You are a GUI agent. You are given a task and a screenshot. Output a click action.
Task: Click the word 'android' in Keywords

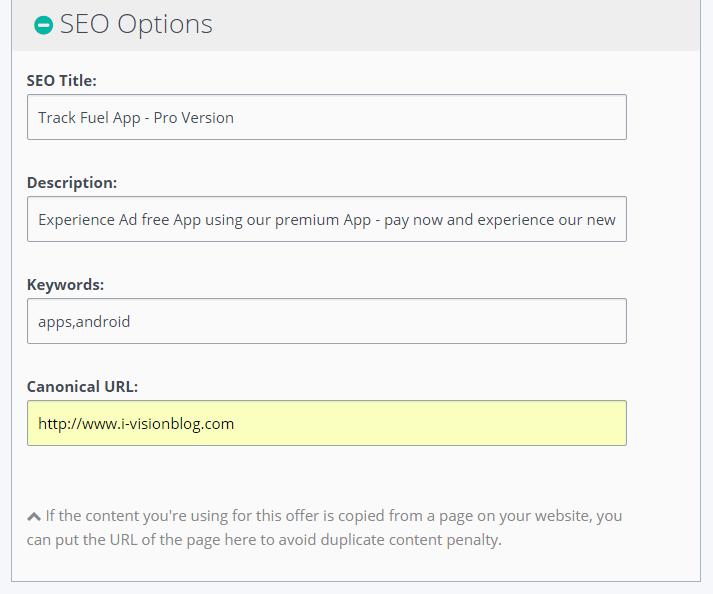point(103,322)
